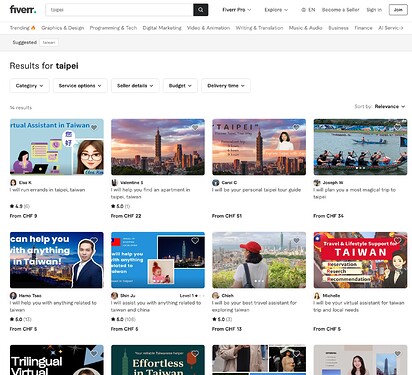Click Sign in link
Image resolution: width=412 pixels, height=375 pixels.
374,10
